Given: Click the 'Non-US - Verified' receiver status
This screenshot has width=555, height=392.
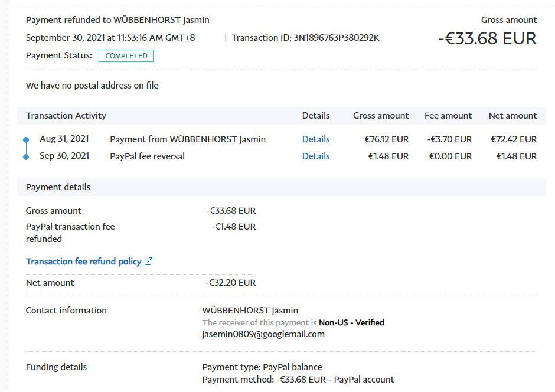Looking at the screenshot, I should 351,323.
